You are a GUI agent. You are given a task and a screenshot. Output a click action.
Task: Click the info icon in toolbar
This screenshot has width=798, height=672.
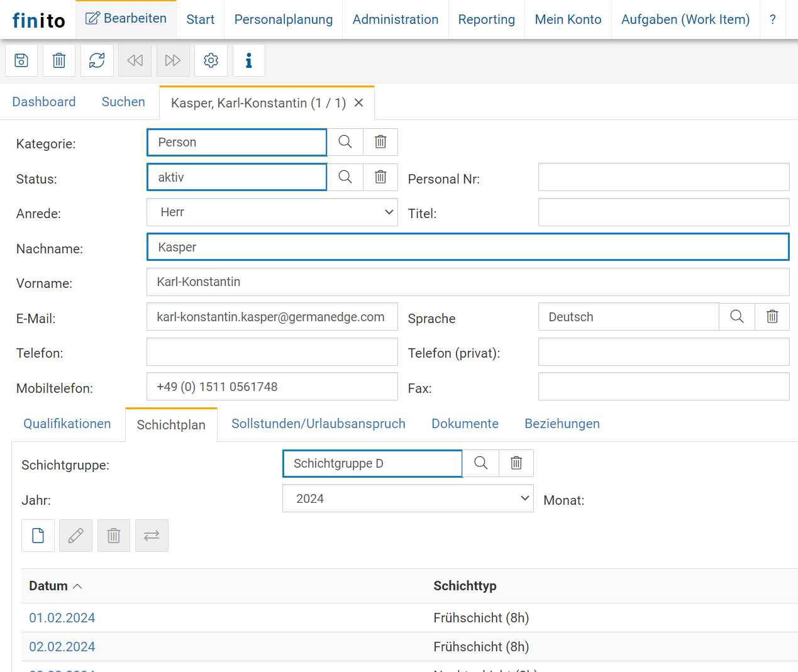point(248,60)
